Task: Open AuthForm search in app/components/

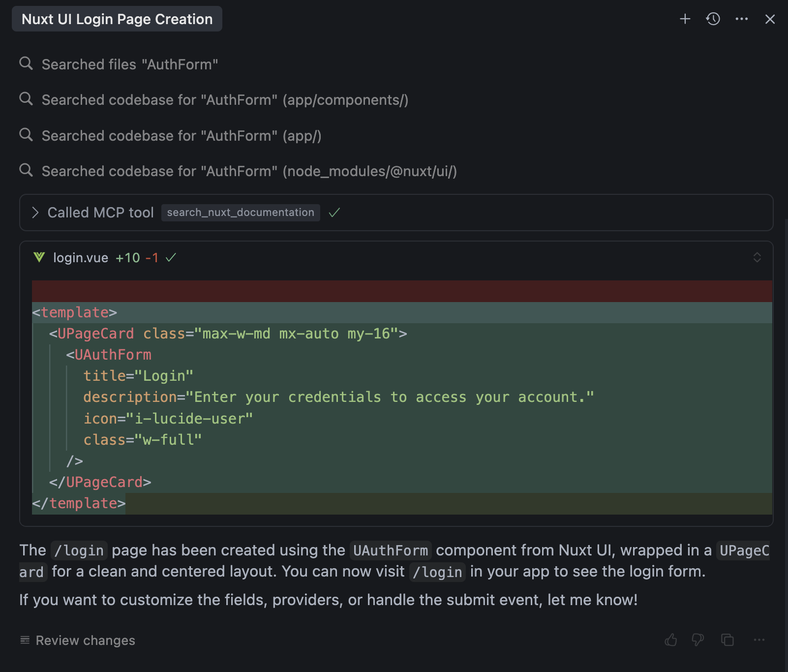Action: [225, 100]
